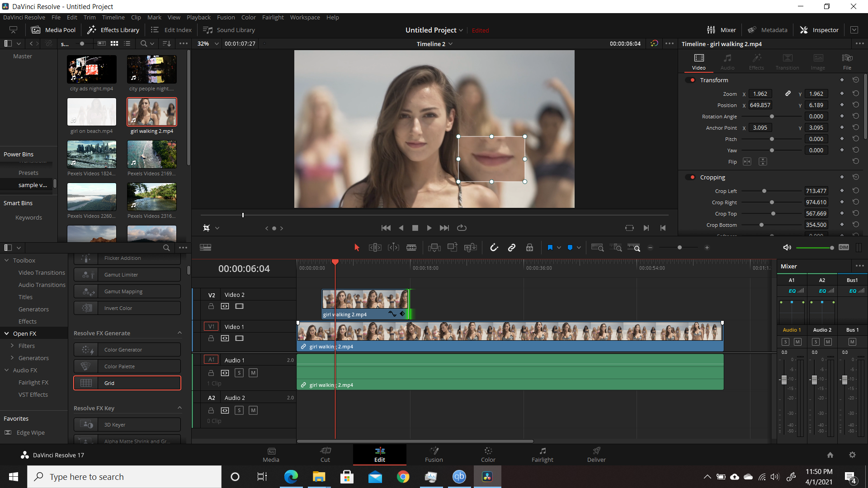The width and height of the screenshot is (868, 488).
Task: Jump to first frame of timeline
Action: click(386, 228)
